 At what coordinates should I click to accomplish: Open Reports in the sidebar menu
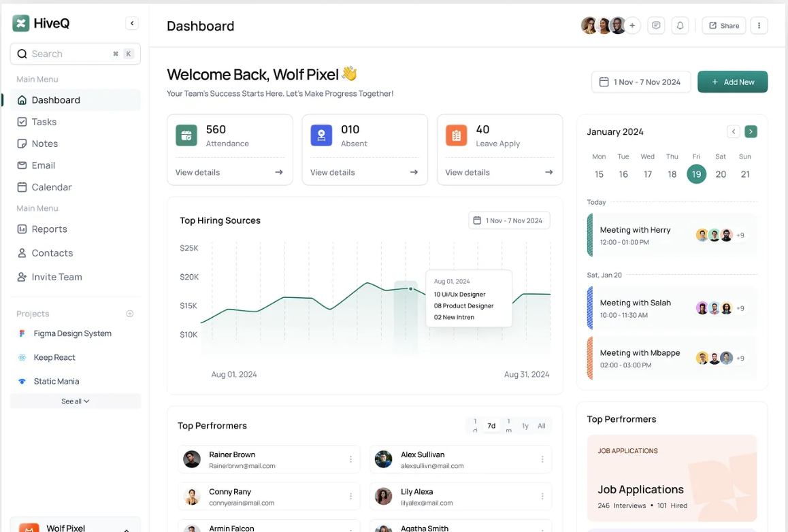click(x=49, y=229)
